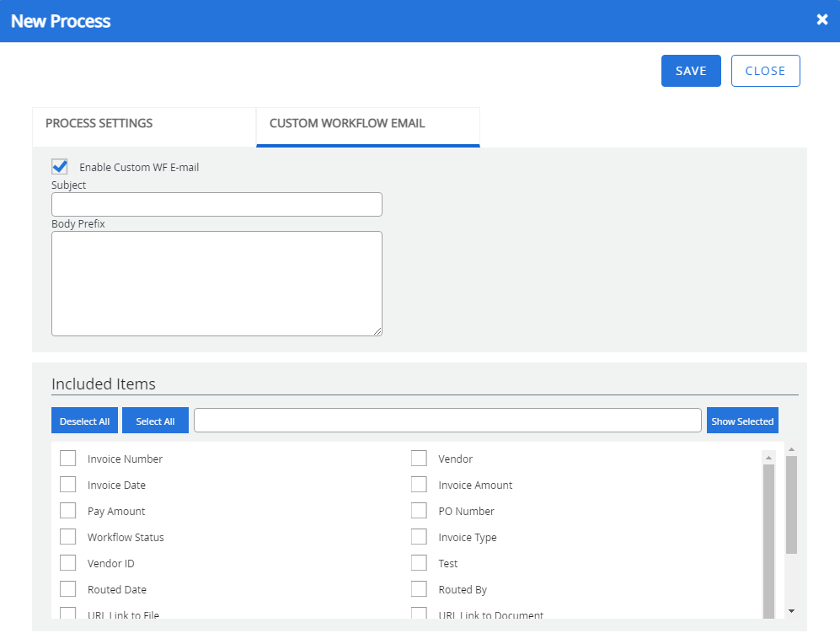Enable the Vendor checkbox

(419, 459)
